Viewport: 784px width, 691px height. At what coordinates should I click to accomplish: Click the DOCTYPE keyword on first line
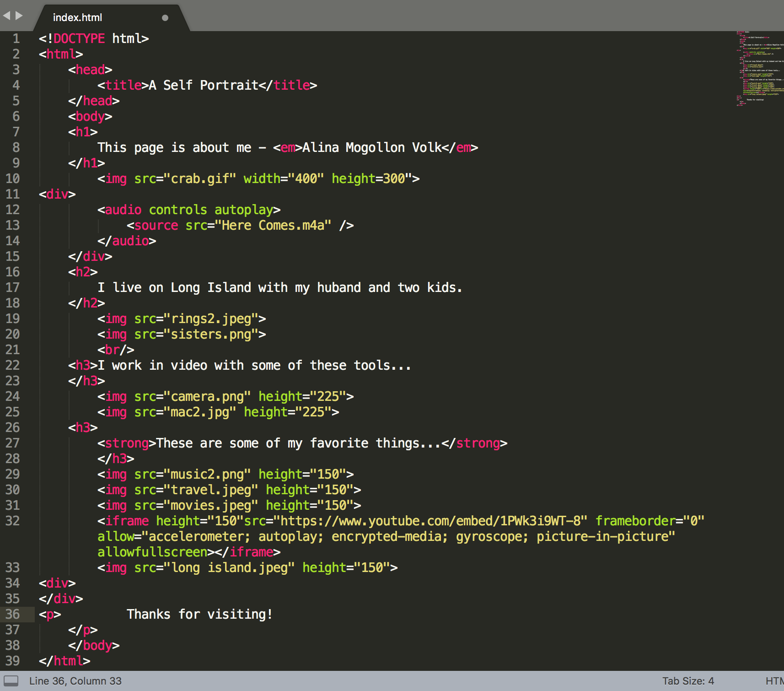pyautogui.click(x=79, y=38)
